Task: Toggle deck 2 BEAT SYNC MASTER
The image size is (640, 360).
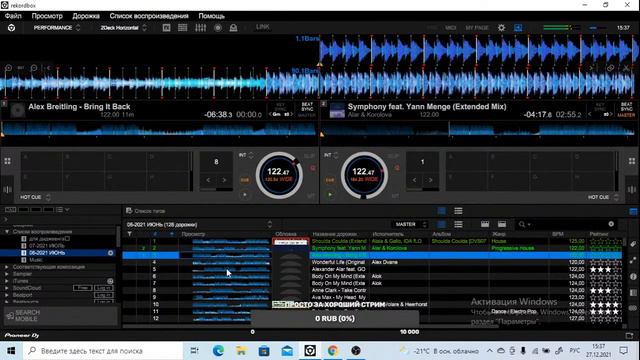Action: pyautogui.click(x=626, y=109)
